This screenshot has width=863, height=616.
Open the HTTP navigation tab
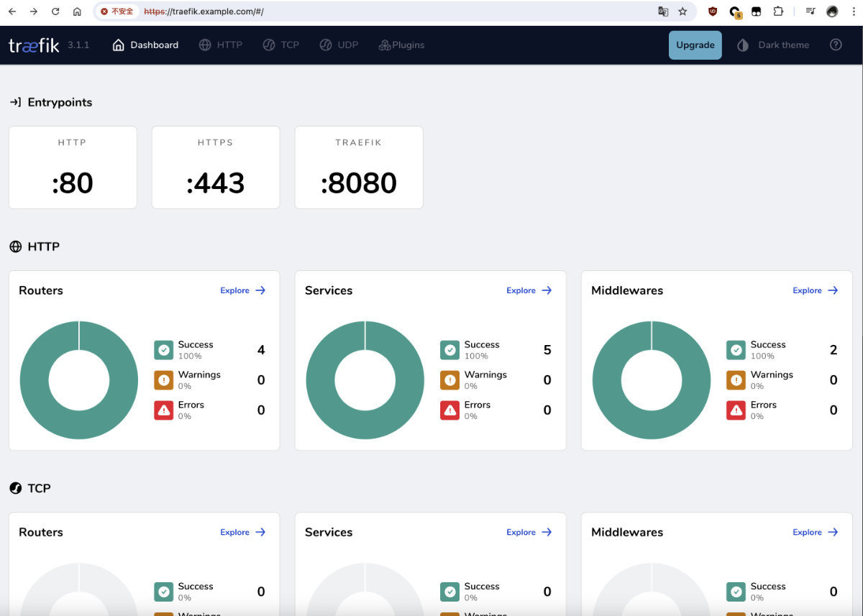coord(220,45)
